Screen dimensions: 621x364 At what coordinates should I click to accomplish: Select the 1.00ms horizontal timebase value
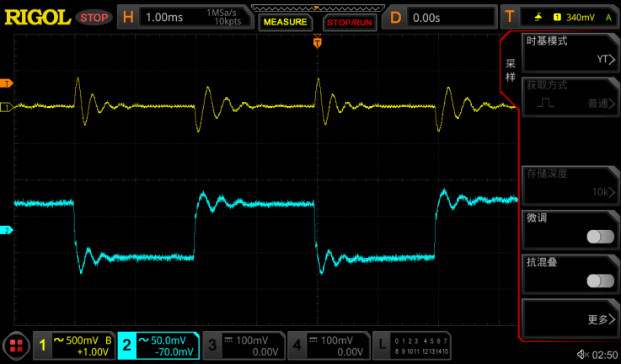tap(164, 18)
